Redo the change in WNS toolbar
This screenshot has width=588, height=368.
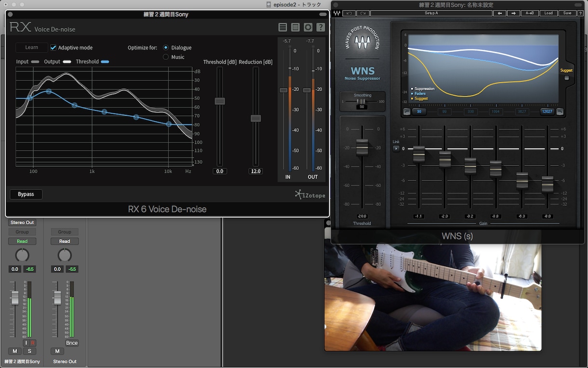click(x=363, y=13)
